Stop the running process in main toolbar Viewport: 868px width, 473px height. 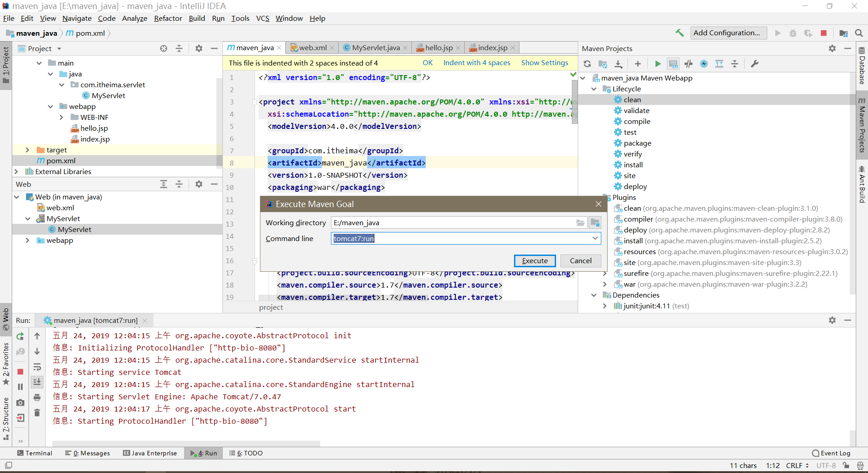(824, 33)
